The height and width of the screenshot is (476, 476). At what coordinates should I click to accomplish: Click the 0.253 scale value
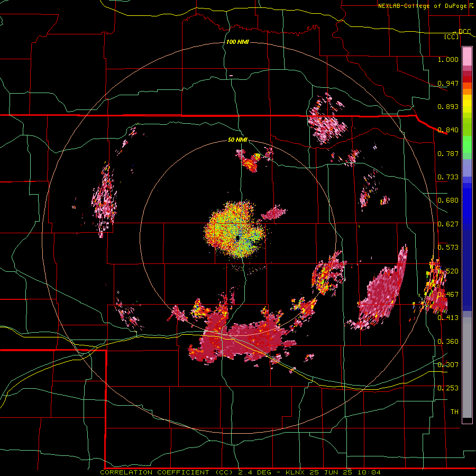click(x=448, y=388)
